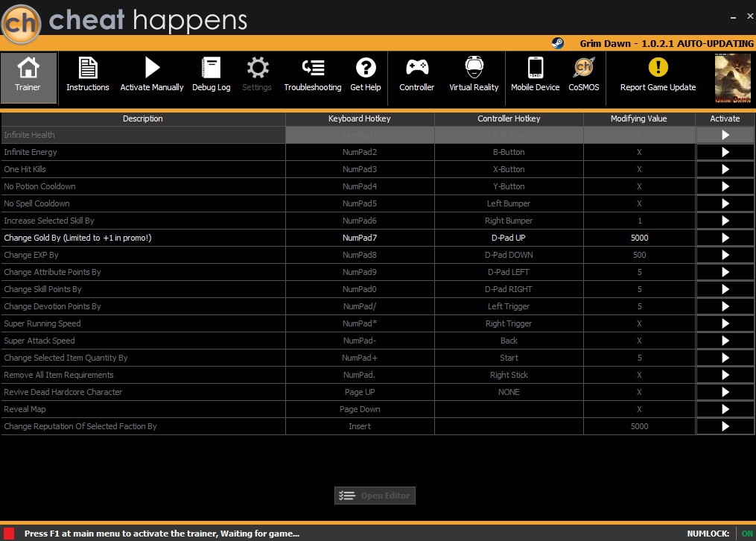Click the Keyboard Hotkey column header

[x=360, y=118]
